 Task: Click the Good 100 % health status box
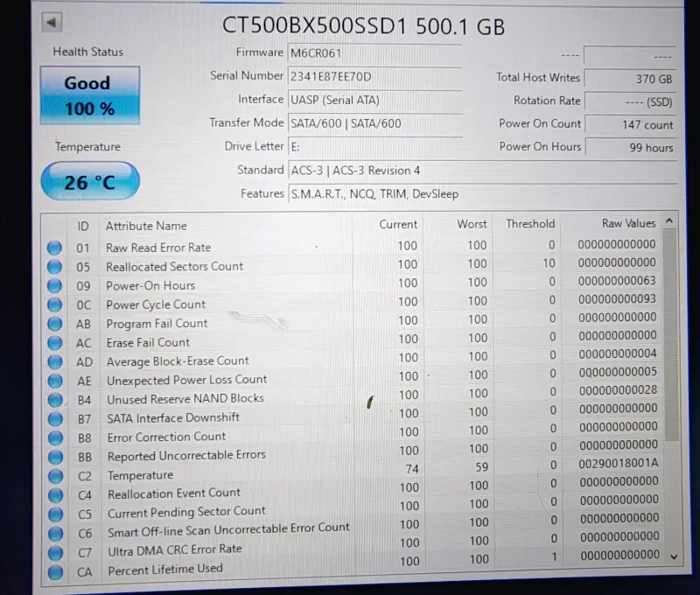pos(90,95)
